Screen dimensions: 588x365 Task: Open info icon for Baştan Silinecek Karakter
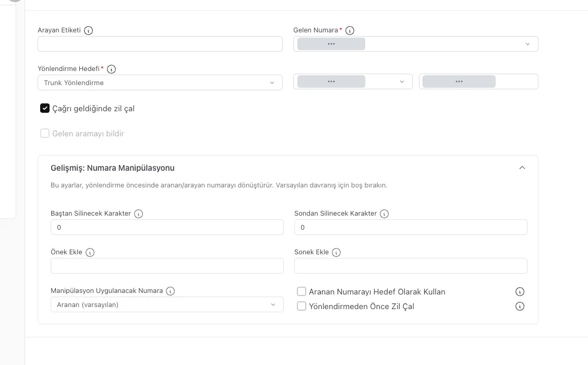[x=138, y=214]
